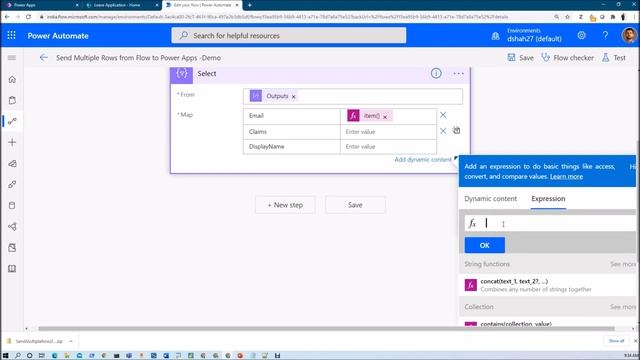The width and height of the screenshot is (640, 360).
Task: Click the Claims Enter value field
Action: click(388, 132)
